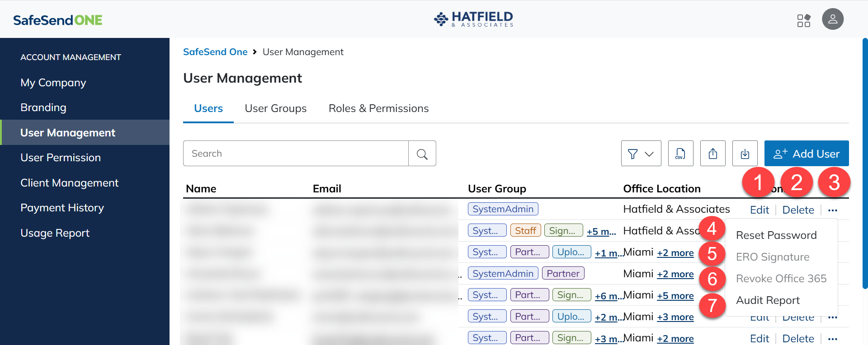Click the User Management breadcrumb text

[303, 52]
